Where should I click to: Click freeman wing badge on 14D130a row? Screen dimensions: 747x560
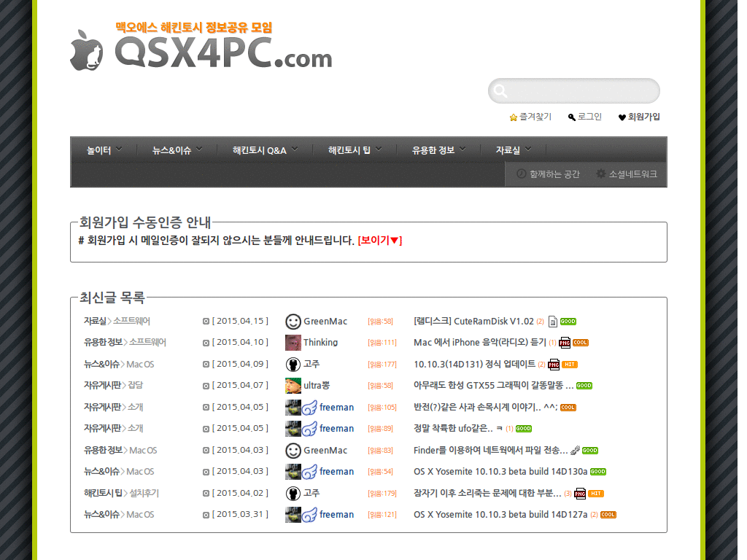309,472
